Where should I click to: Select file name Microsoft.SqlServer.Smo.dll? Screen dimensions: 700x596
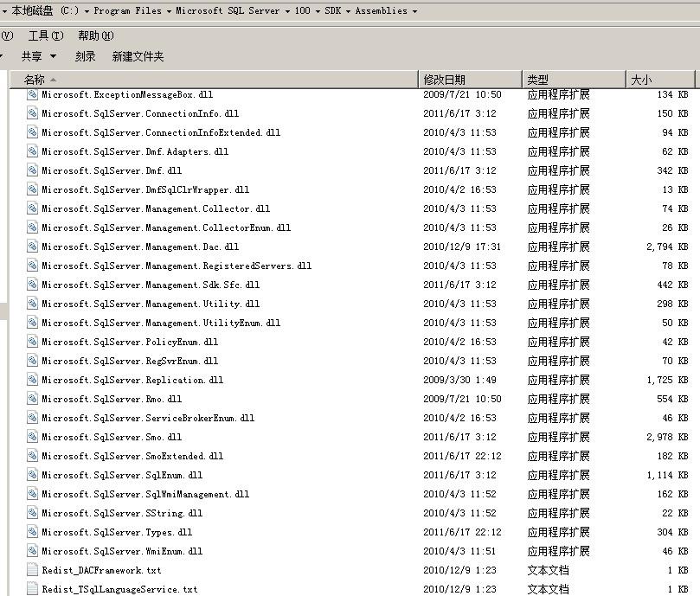pos(112,437)
